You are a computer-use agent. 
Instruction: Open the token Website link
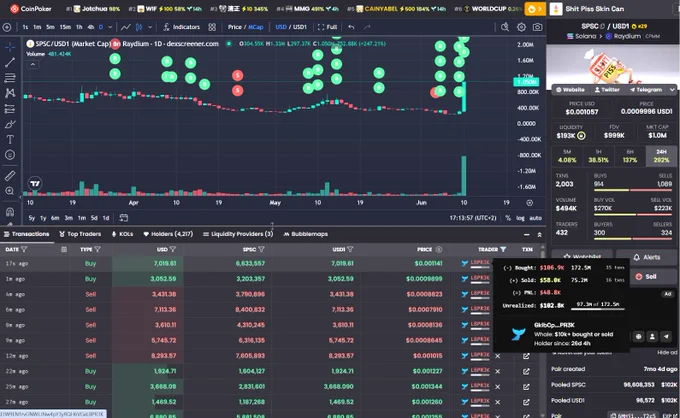570,90
